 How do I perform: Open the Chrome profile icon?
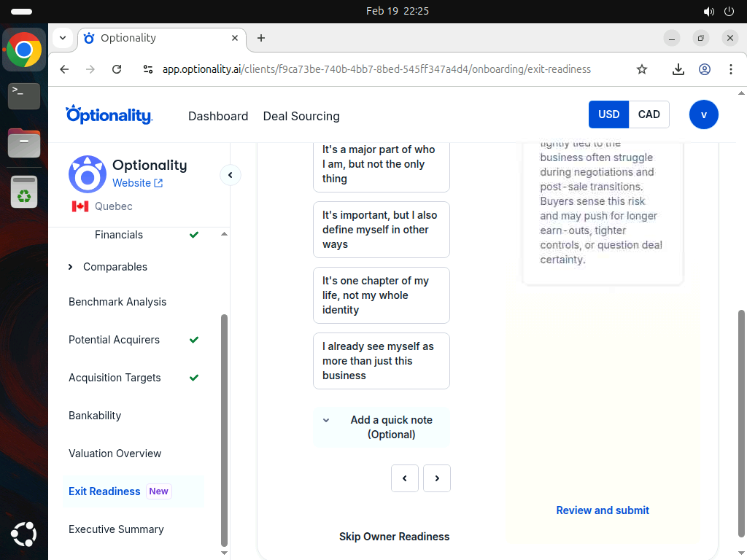(x=705, y=69)
